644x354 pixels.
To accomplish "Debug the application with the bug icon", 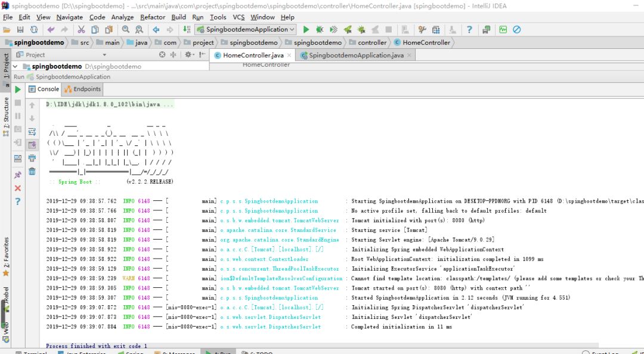I will tap(320, 30).
